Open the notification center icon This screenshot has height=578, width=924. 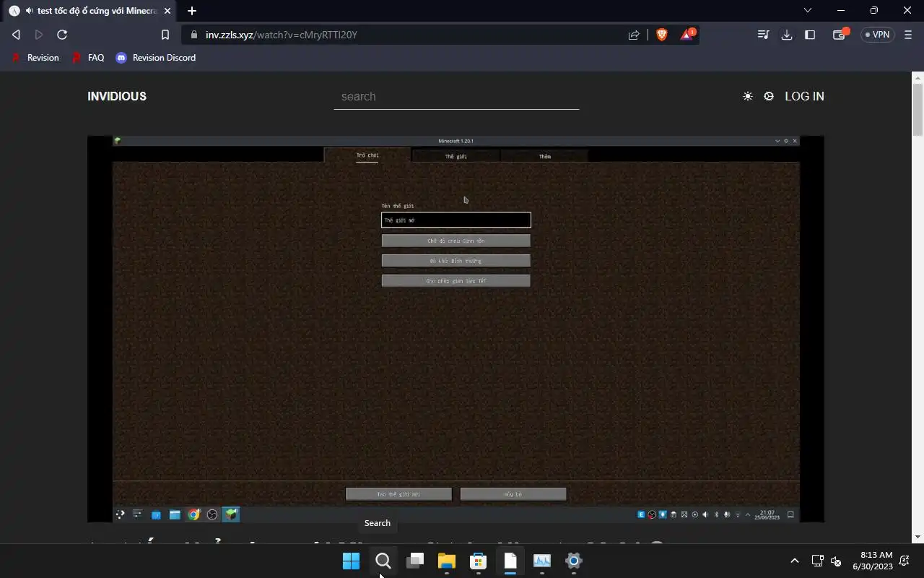[905, 561]
